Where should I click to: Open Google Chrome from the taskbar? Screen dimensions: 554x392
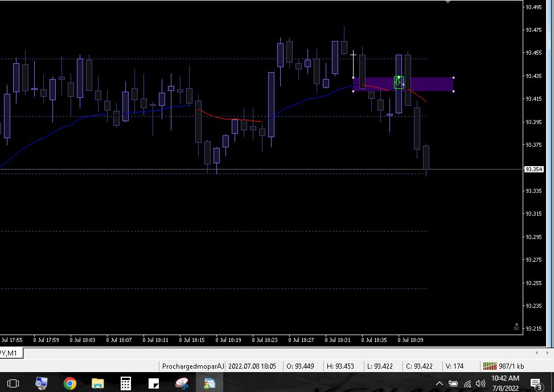pos(69,383)
